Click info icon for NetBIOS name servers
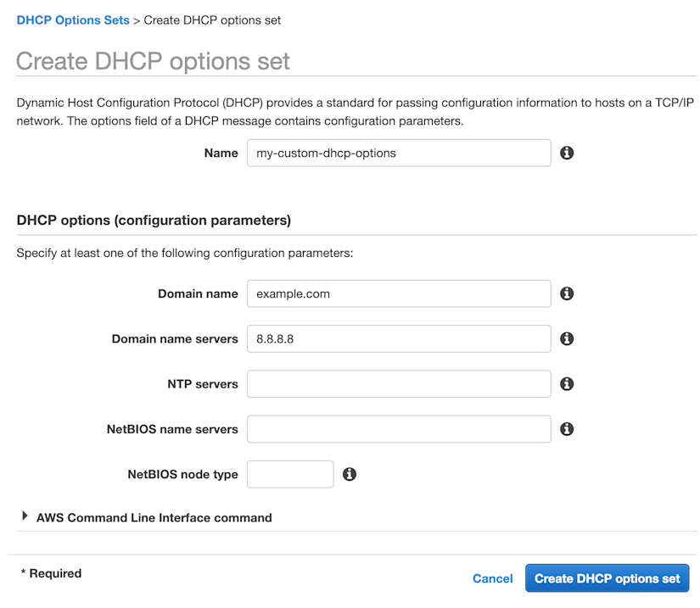This screenshot has width=700, height=608. point(567,429)
